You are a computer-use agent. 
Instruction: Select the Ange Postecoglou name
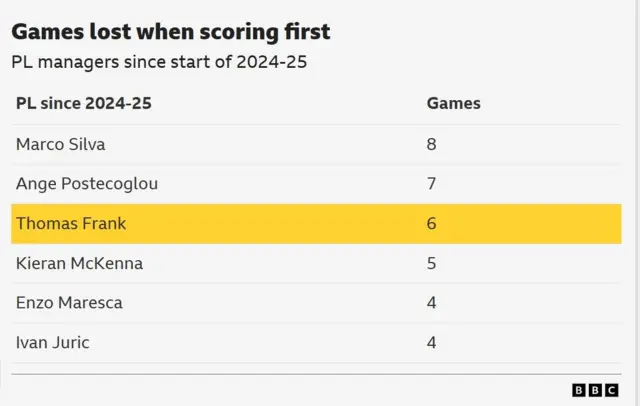click(87, 184)
